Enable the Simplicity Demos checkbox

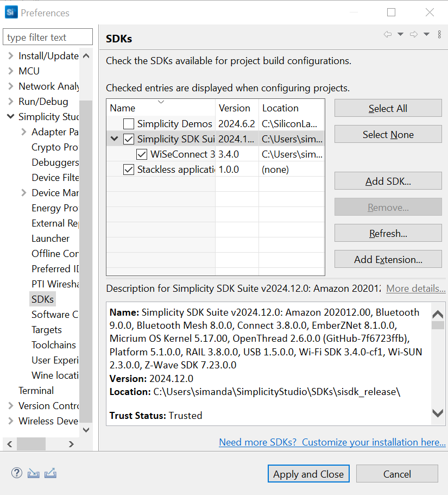click(129, 124)
